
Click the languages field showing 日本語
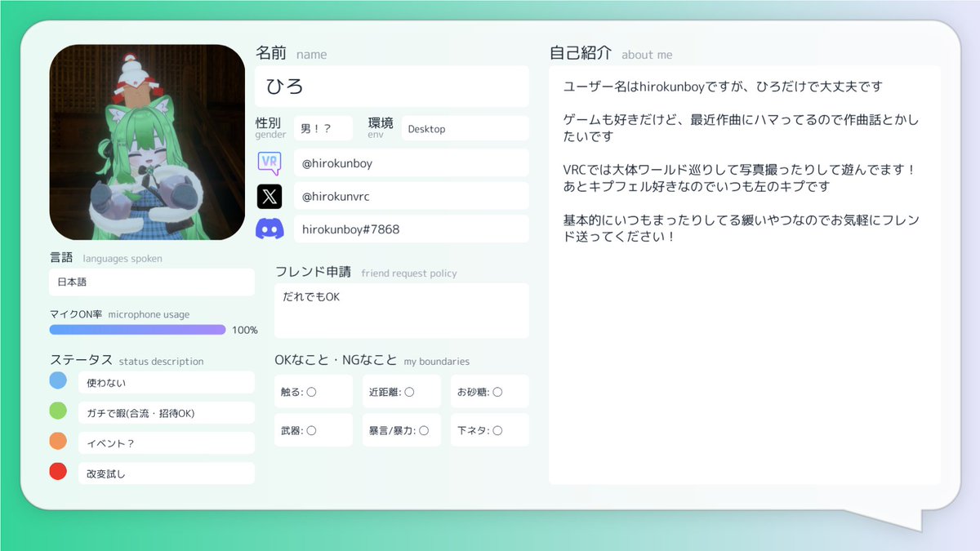coord(152,282)
